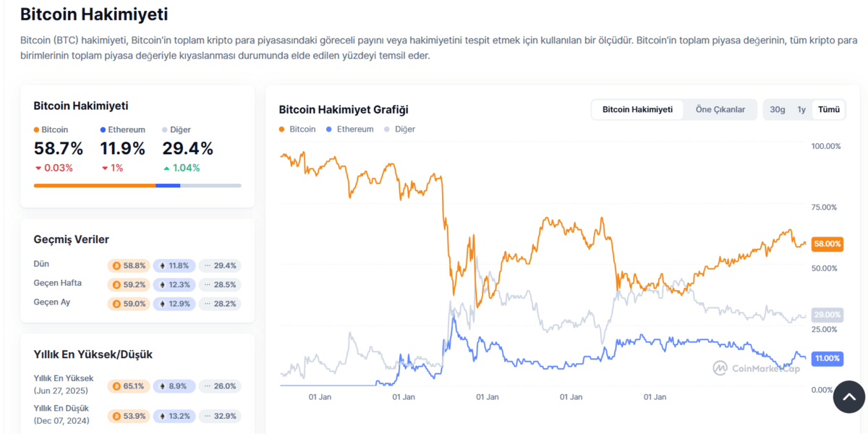Image resolution: width=868 pixels, height=434 pixels.
Task: Click the dominance distribution bar in the card
Action: click(x=136, y=185)
